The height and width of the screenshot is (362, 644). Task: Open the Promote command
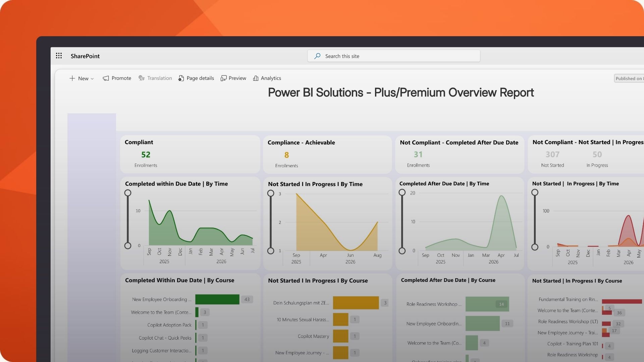point(117,78)
